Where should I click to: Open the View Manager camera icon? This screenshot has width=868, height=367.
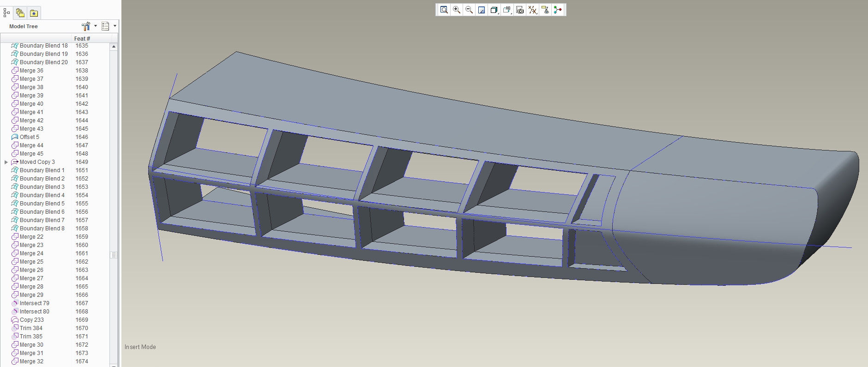coord(520,10)
